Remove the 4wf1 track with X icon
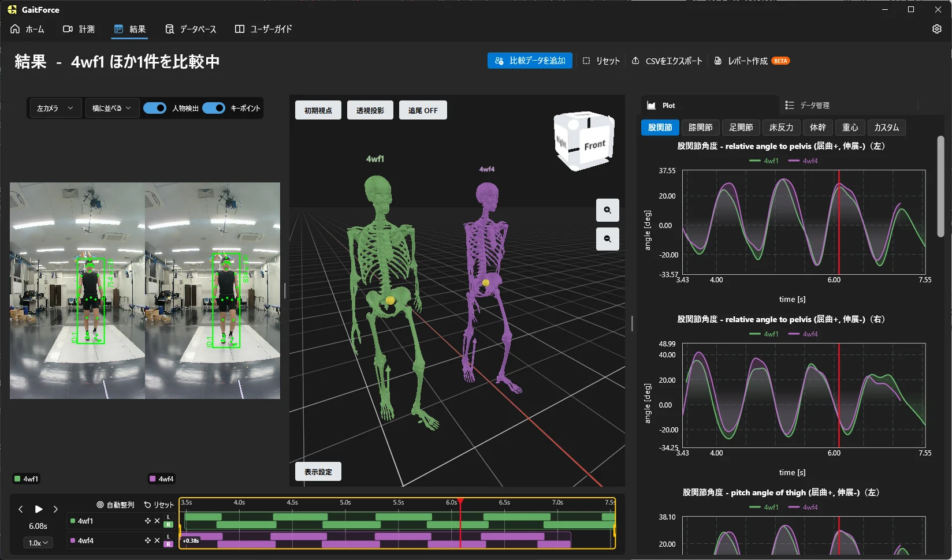The width and height of the screenshot is (952, 560). tap(157, 521)
